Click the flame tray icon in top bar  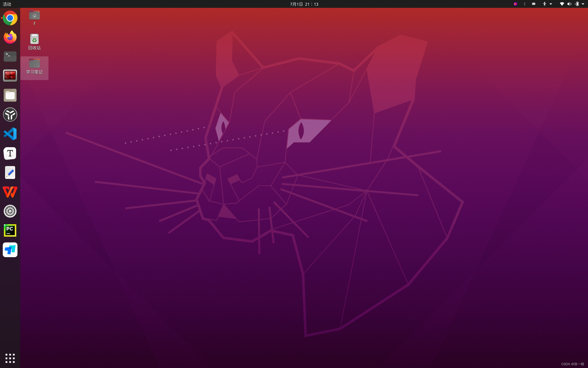coord(515,4)
